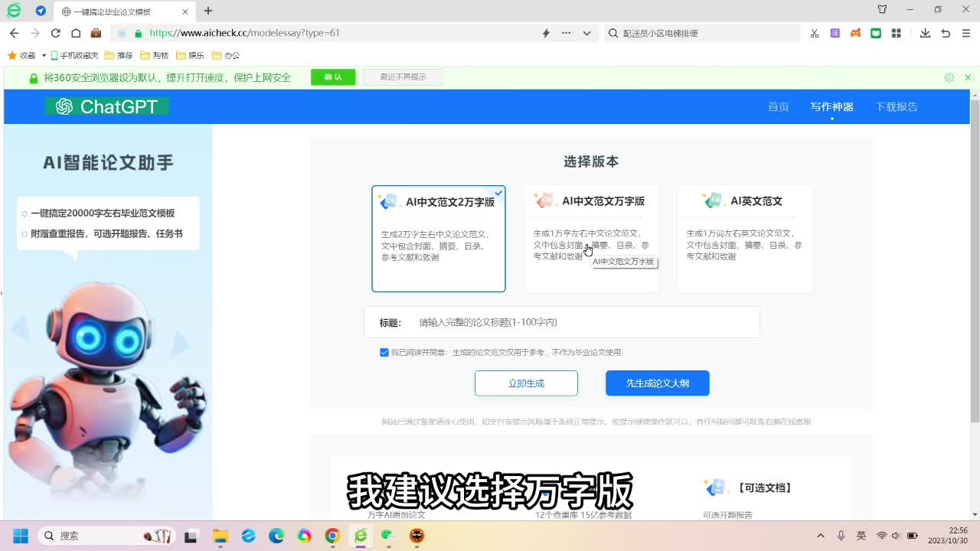Reload the page with refresh icon
980x551 pixels.
55,33
